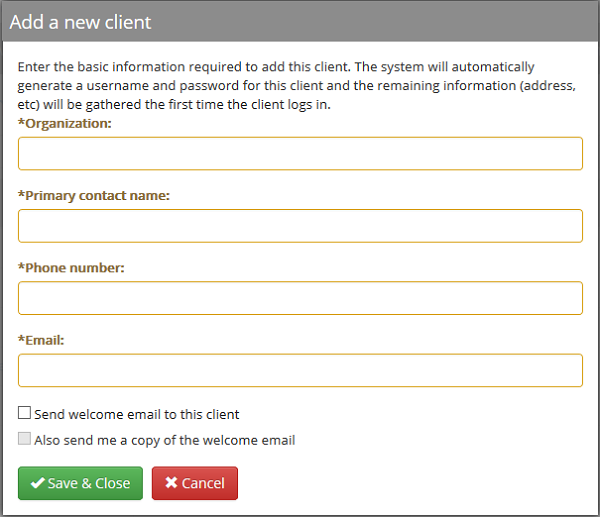Click the required asterisk before Email
Screen dimensions: 600x517
tap(21, 339)
